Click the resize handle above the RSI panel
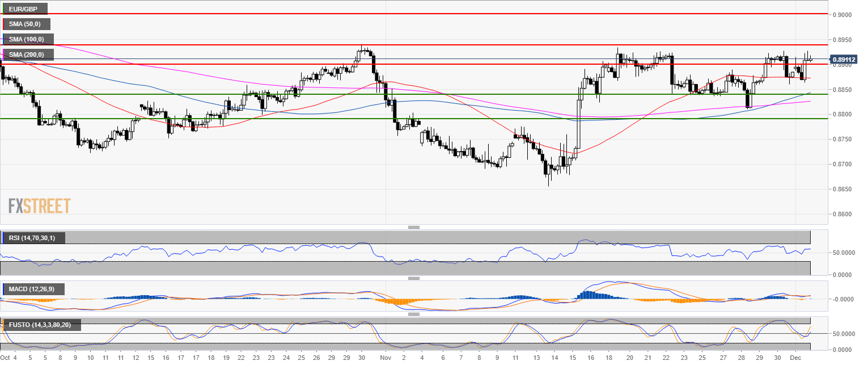The image size is (868, 365). click(x=414, y=228)
